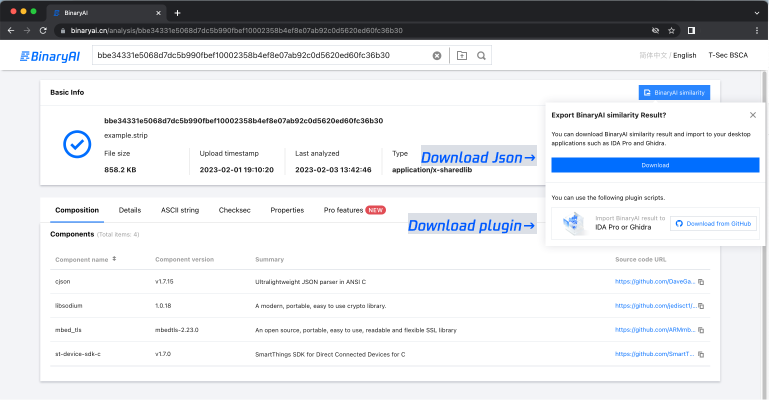Switch language to English

point(685,55)
